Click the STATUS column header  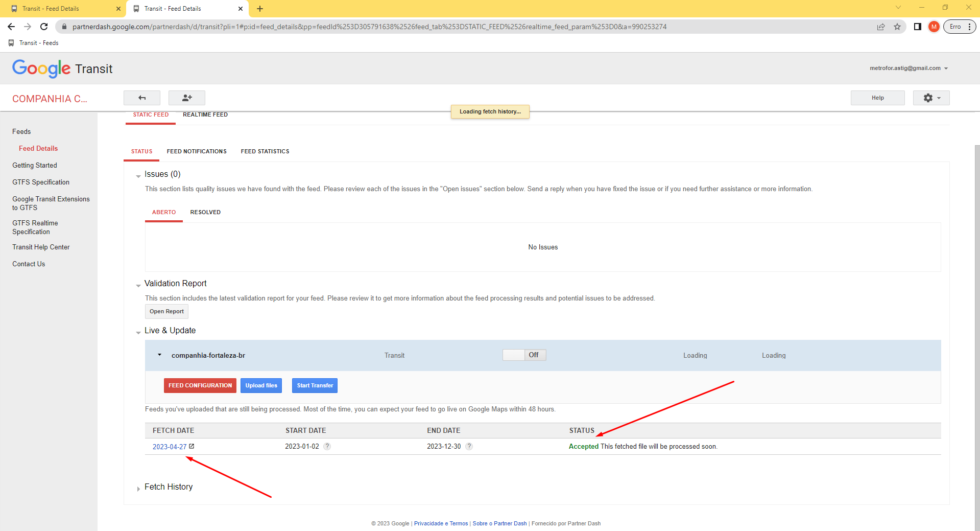click(582, 430)
